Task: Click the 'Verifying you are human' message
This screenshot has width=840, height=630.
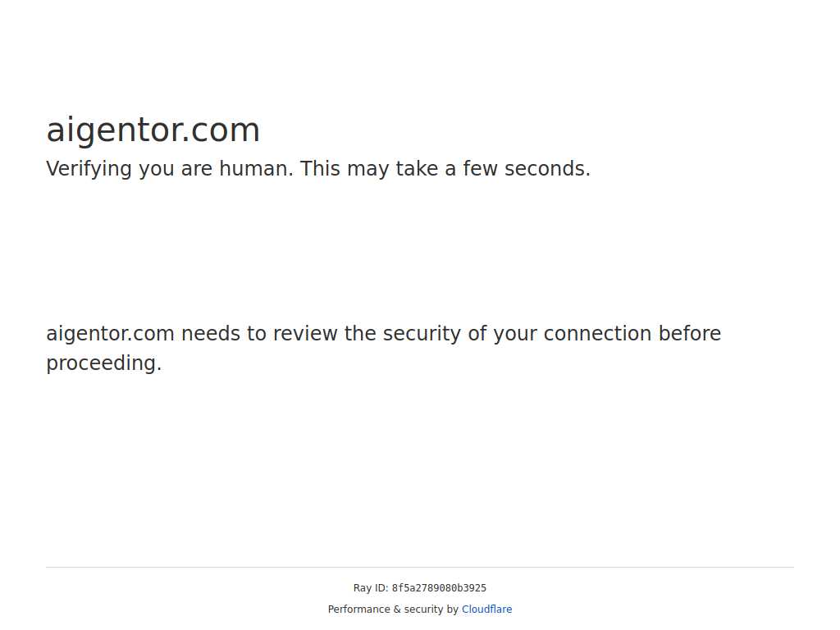Action: pyautogui.click(x=318, y=169)
